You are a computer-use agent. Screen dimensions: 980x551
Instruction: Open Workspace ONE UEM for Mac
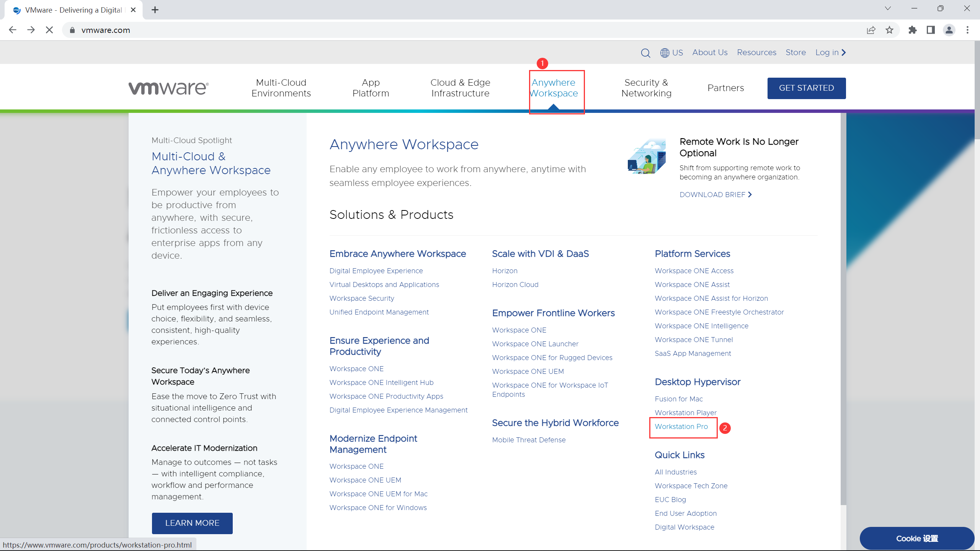(x=378, y=494)
